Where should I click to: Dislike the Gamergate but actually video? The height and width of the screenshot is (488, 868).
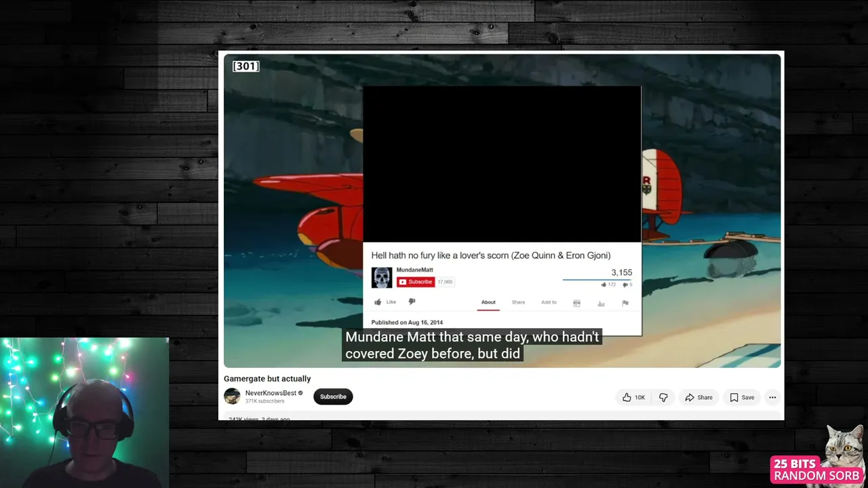tap(663, 398)
